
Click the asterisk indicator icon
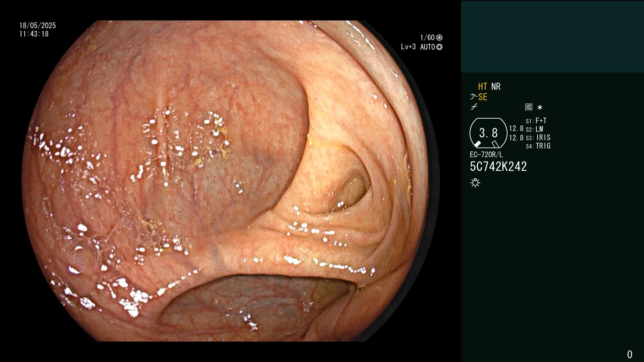pyautogui.click(x=540, y=108)
